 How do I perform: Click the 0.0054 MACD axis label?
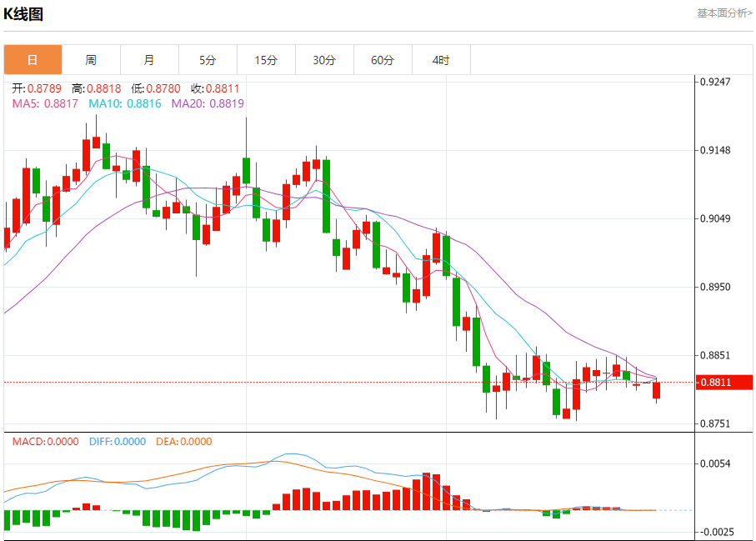pyautogui.click(x=715, y=463)
